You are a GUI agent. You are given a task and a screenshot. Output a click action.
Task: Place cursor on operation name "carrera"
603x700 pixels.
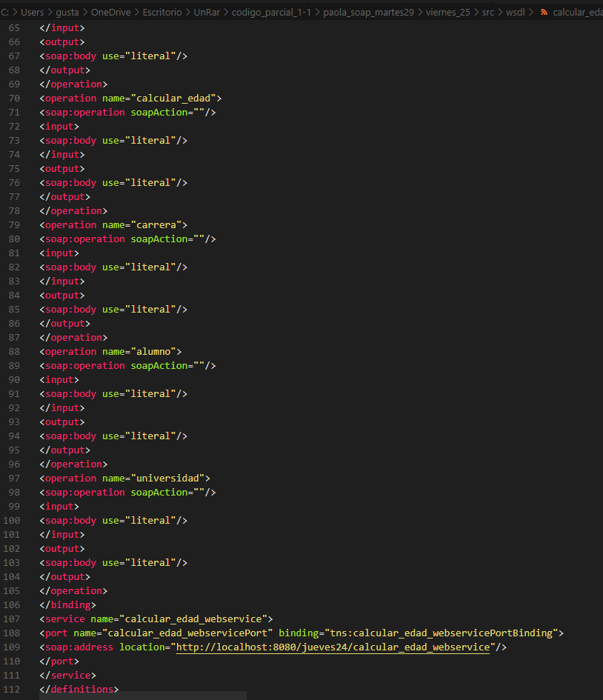tap(157, 225)
